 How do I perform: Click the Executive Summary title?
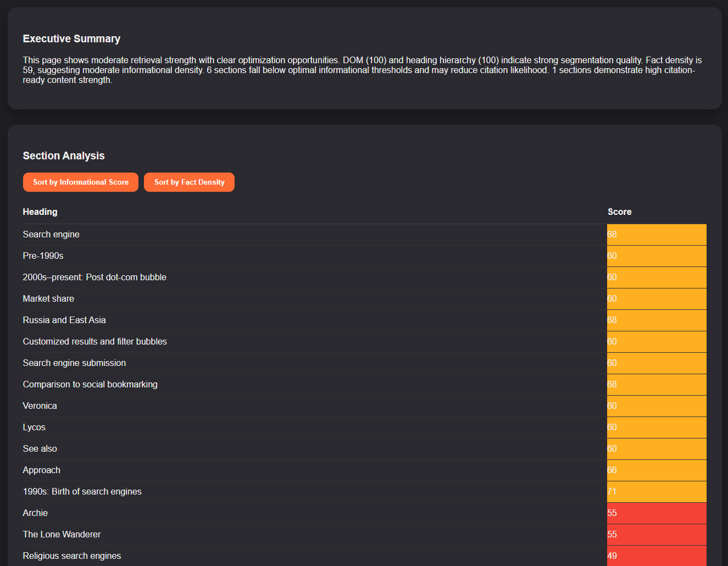[x=71, y=39]
